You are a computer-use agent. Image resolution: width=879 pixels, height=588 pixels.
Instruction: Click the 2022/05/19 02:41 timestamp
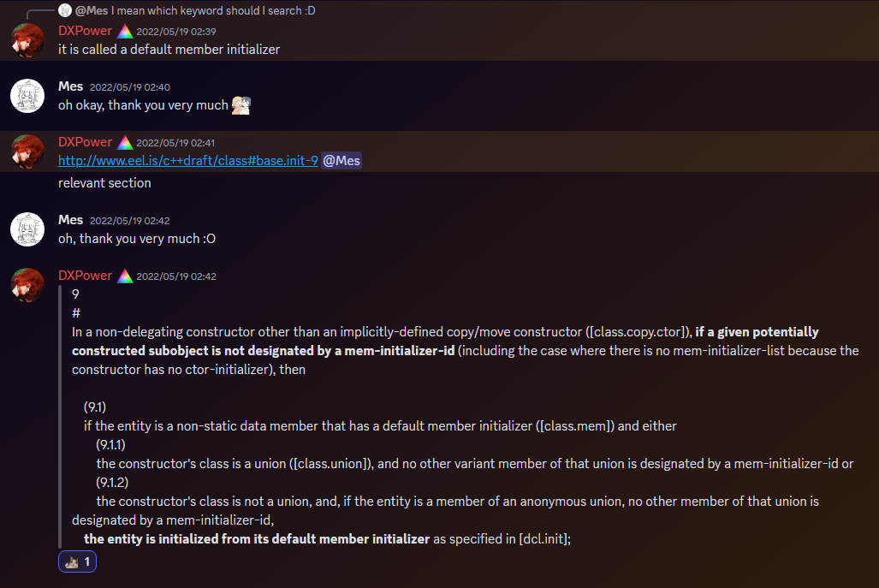(x=175, y=143)
